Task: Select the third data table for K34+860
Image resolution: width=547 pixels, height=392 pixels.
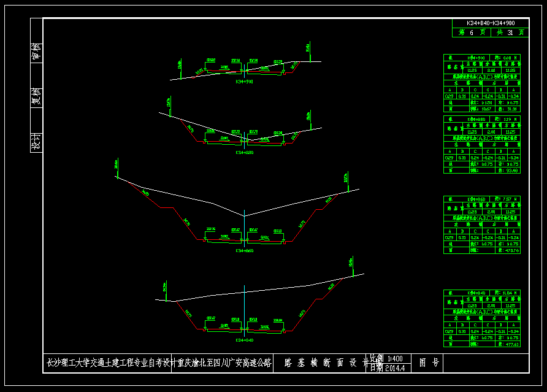Action: tap(482, 225)
